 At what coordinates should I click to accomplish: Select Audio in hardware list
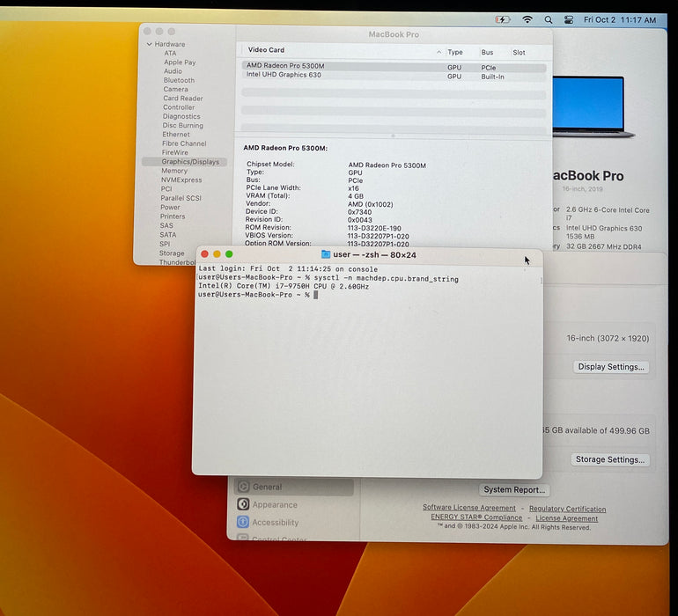173,71
